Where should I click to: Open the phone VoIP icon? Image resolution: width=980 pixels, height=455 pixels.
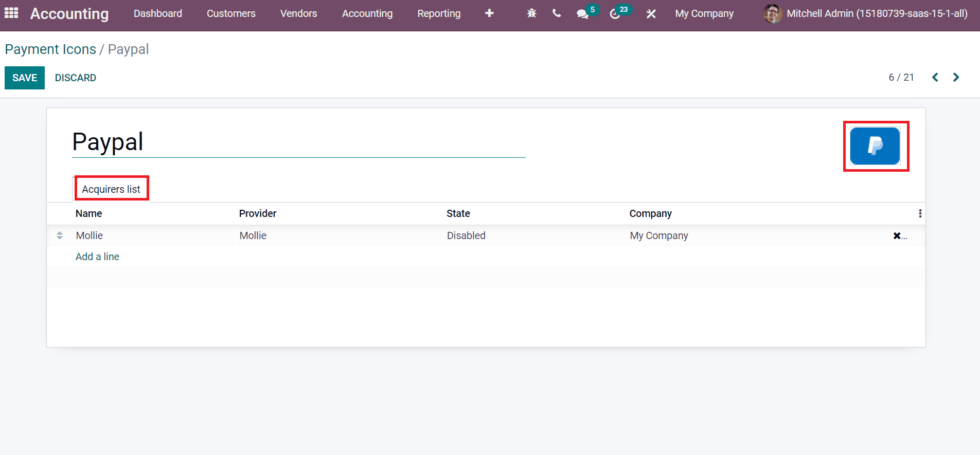pyautogui.click(x=557, y=13)
